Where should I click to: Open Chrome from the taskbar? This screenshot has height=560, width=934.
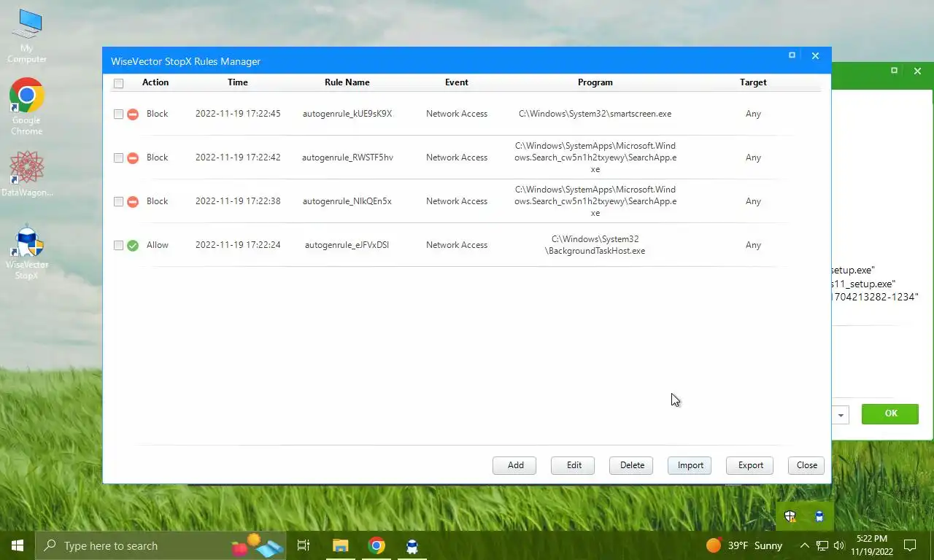(x=377, y=545)
